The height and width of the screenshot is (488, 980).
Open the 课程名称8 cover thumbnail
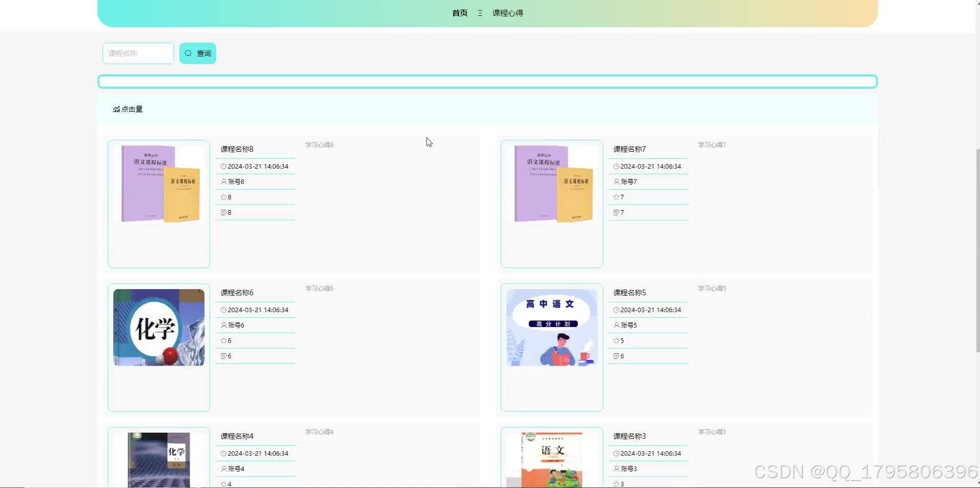159,184
